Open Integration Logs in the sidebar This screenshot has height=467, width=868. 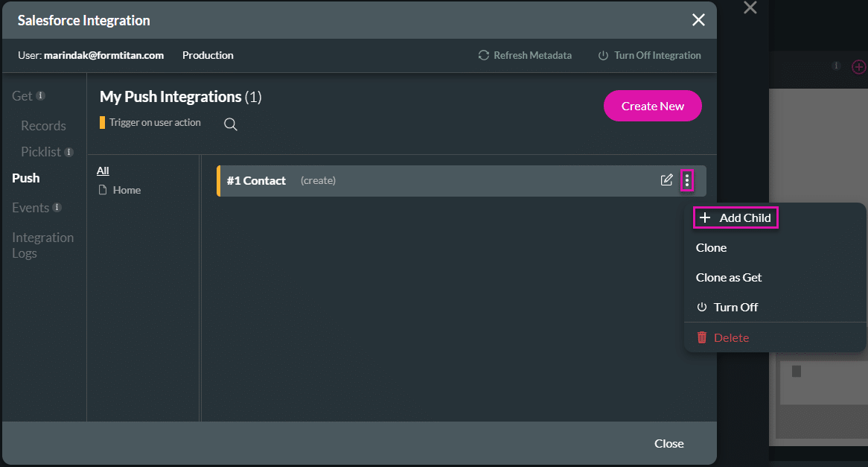[x=42, y=245]
